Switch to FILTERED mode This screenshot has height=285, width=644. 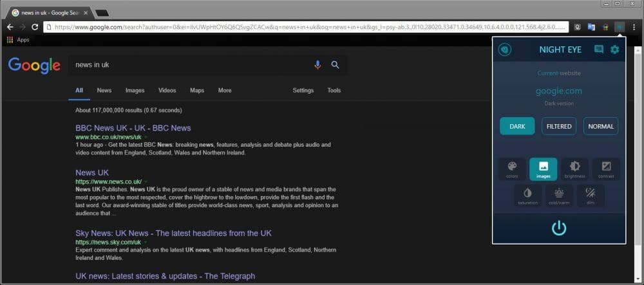[559, 126]
